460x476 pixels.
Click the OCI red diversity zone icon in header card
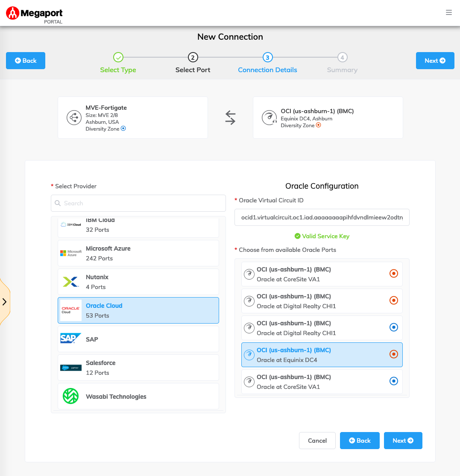point(318,125)
